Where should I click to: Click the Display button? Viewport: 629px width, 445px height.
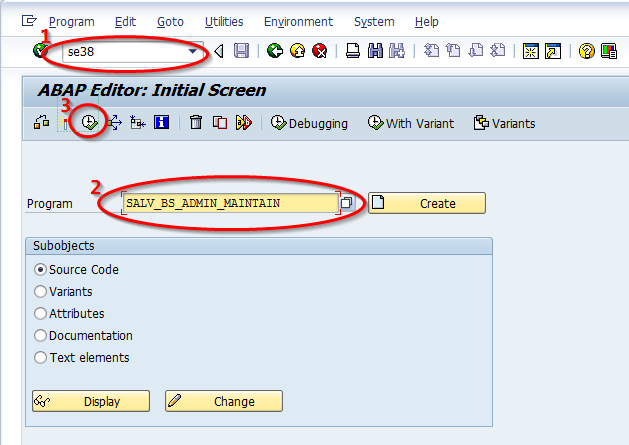(x=91, y=401)
